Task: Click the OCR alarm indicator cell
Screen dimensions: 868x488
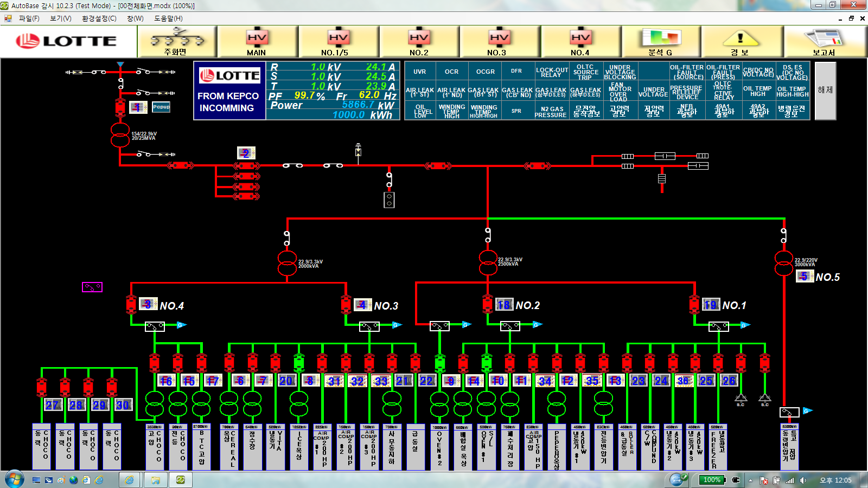Action: tap(451, 72)
